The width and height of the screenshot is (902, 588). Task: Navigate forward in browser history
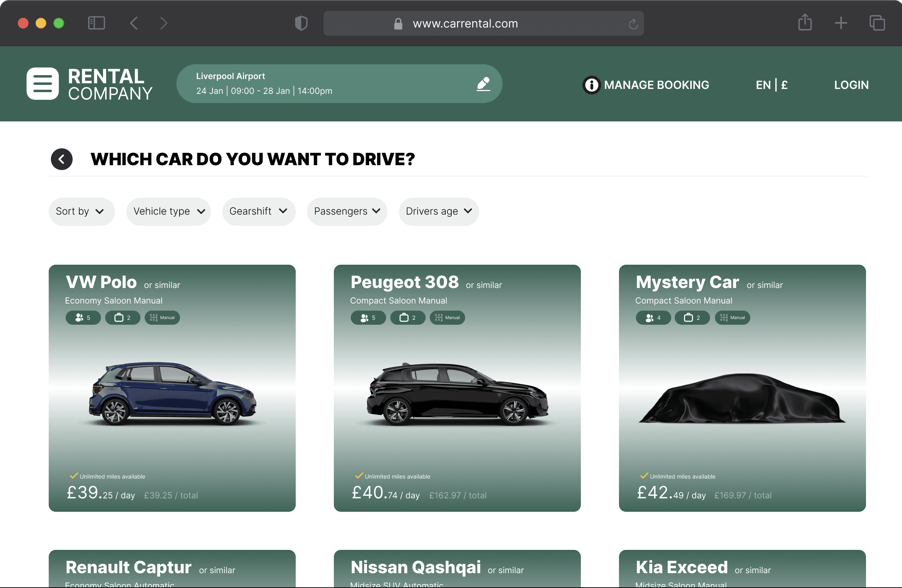point(163,23)
